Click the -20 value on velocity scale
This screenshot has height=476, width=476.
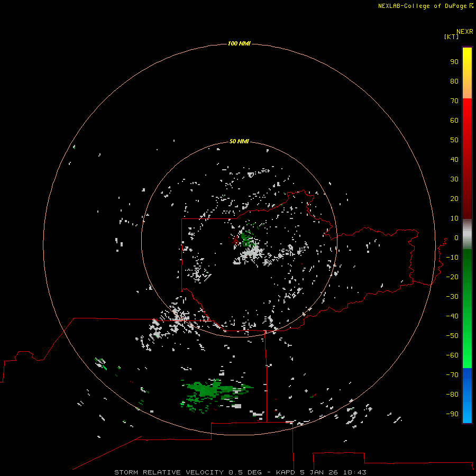(x=452, y=277)
